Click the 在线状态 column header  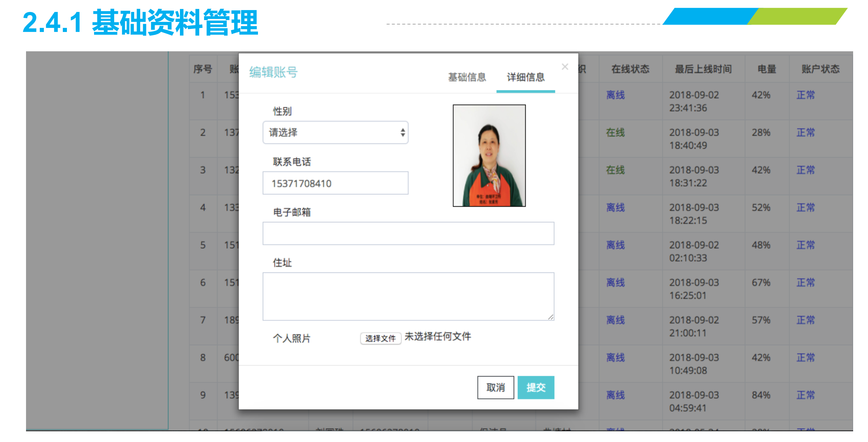click(630, 69)
